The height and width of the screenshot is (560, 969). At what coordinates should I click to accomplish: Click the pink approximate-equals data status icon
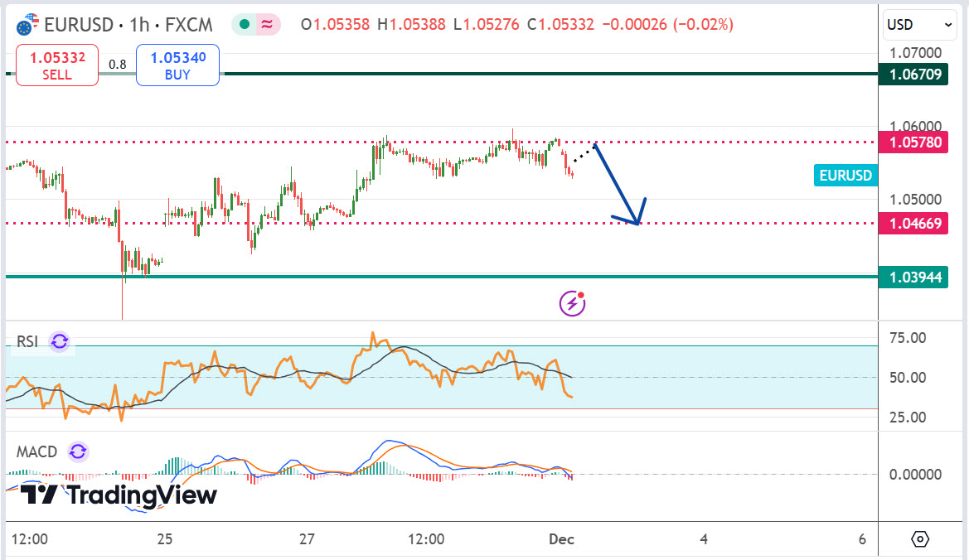point(268,25)
